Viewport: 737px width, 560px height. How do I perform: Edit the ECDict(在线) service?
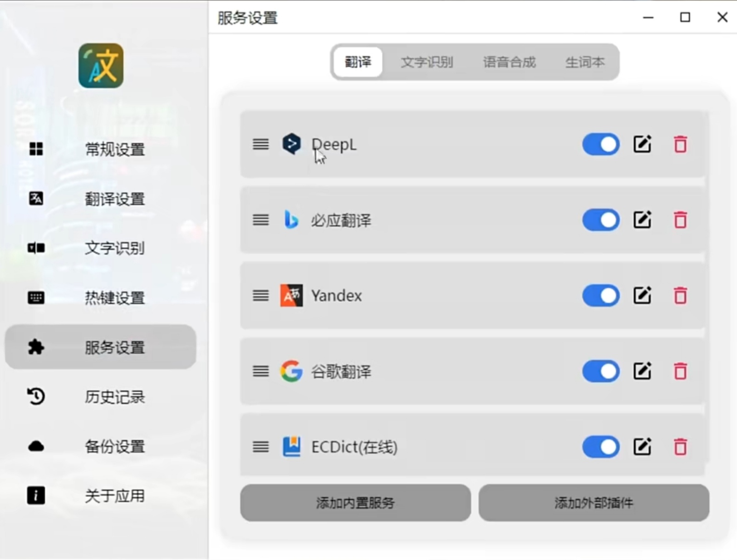(642, 447)
